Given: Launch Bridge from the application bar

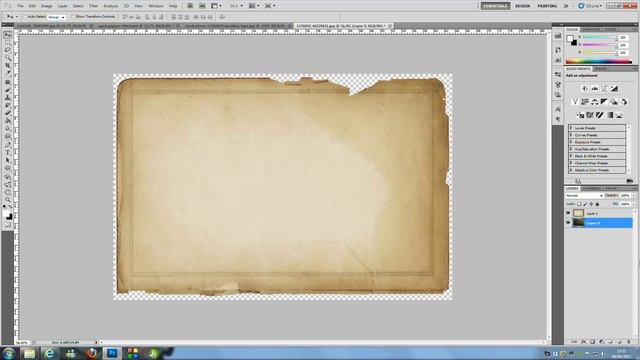Looking at the screenshot, I should [x=190, y=6].
